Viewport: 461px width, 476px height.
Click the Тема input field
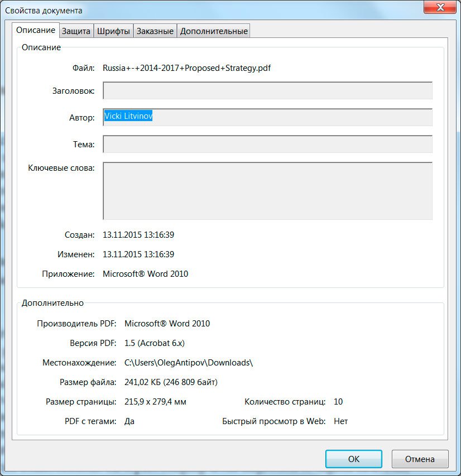[267, 144]
